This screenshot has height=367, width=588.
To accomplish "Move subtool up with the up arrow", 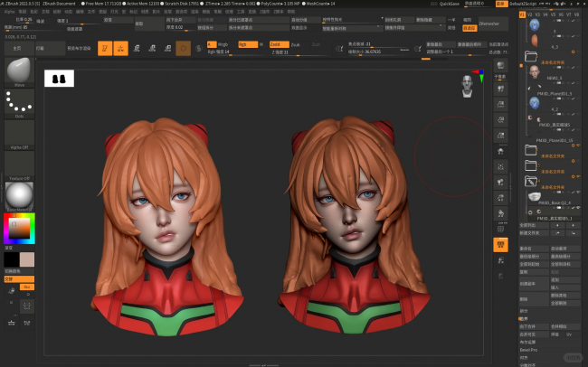I will [557, 225].
